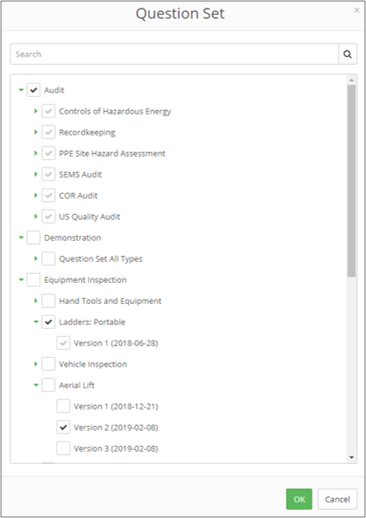
Task: Collapse the Audit tree node
Action: [x=21, y=90]
